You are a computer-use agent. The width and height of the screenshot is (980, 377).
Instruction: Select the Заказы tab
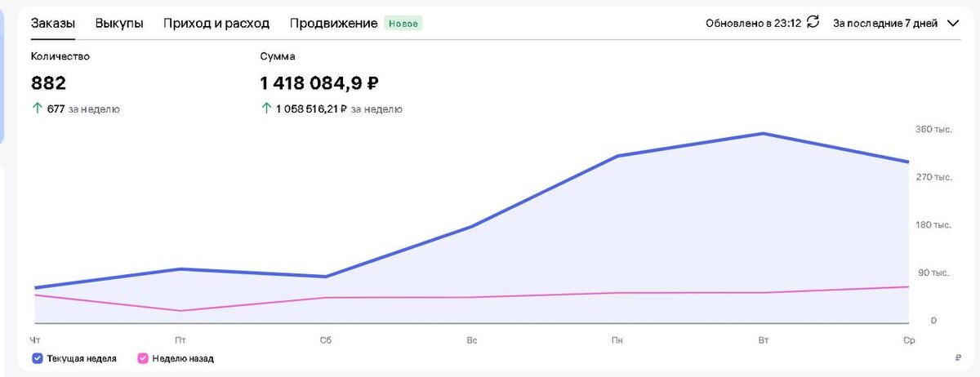pyautogui.click(x=53, y=23)
